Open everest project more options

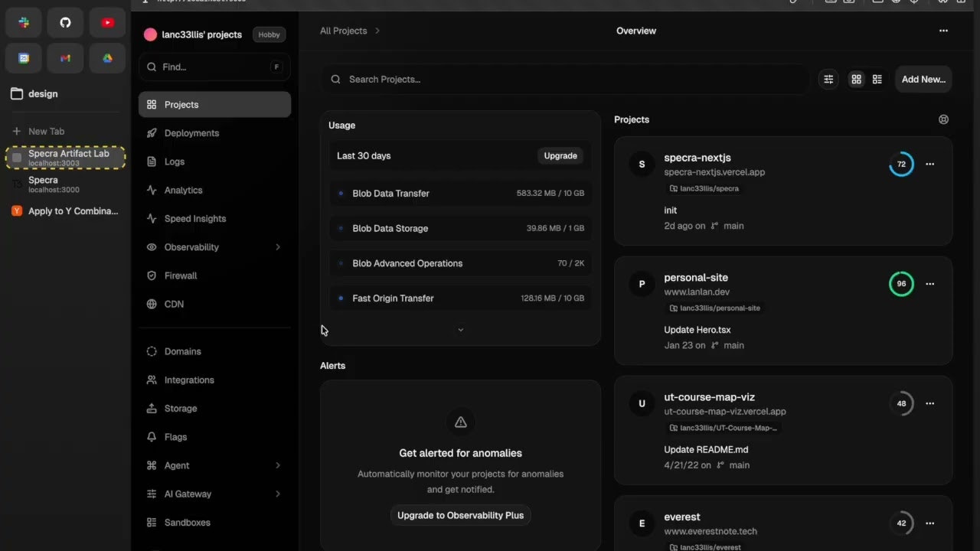click(x=929, y=523)
